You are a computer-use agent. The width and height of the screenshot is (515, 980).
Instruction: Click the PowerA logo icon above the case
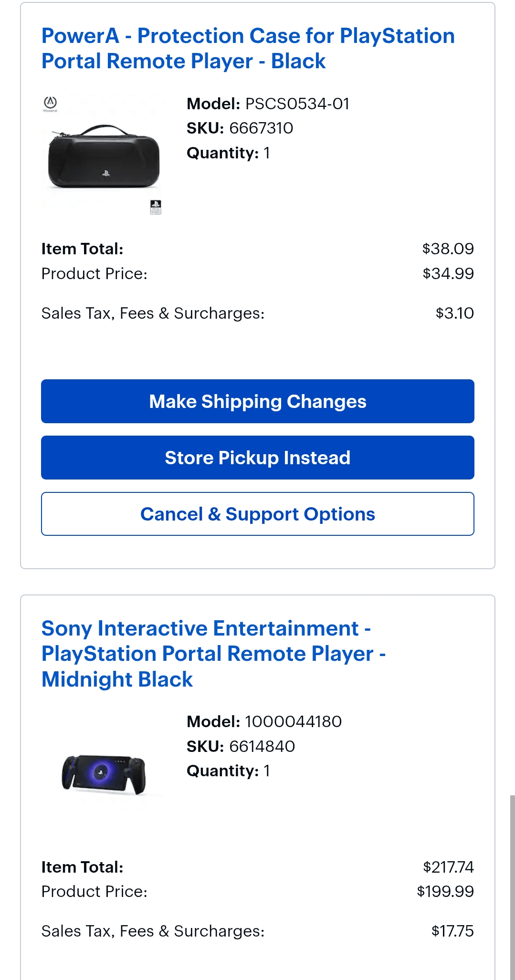click(x=51, y=103)
